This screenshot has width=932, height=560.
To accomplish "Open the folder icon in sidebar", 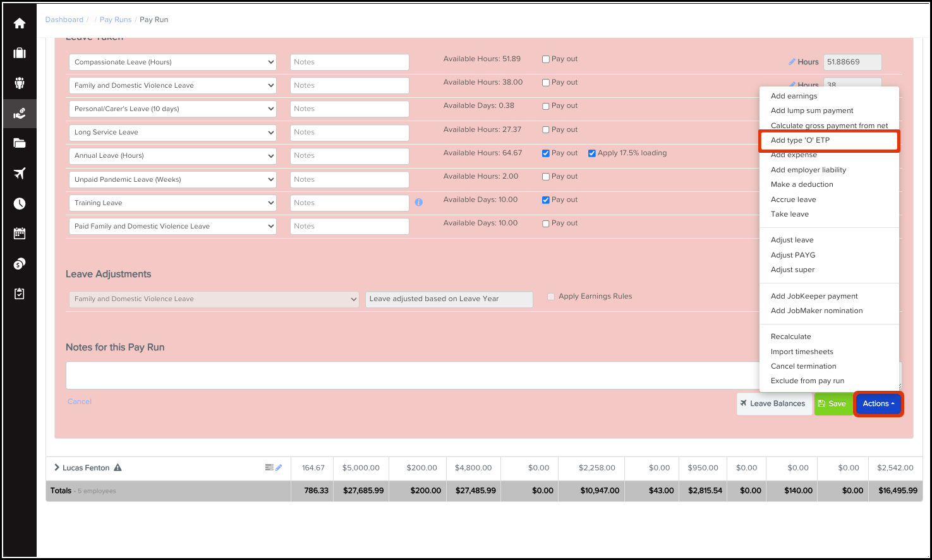I will tap(20, 143).
